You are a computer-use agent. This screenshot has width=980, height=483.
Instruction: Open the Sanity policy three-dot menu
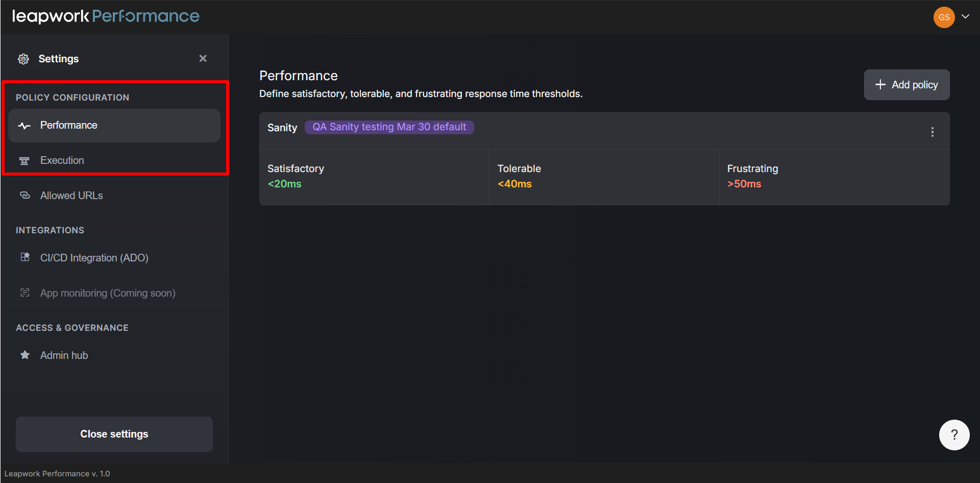(932, 132)
